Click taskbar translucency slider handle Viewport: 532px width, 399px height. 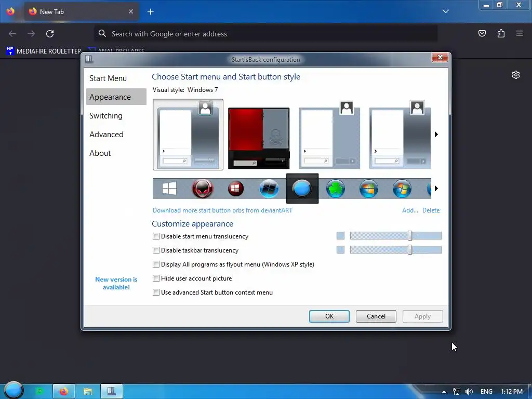tap(410, 250)
